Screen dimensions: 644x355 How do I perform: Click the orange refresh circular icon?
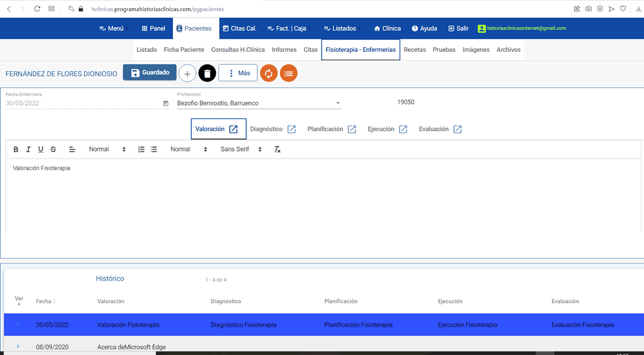point(269,73)
